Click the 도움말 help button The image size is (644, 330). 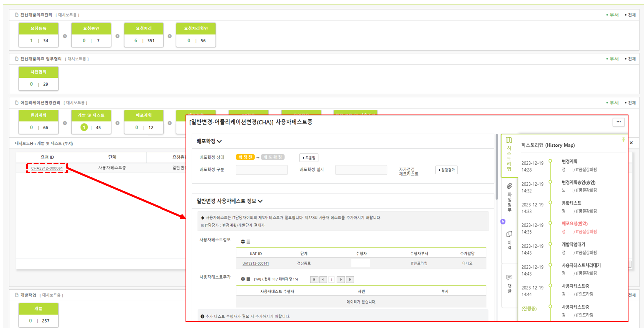[308, 158]
